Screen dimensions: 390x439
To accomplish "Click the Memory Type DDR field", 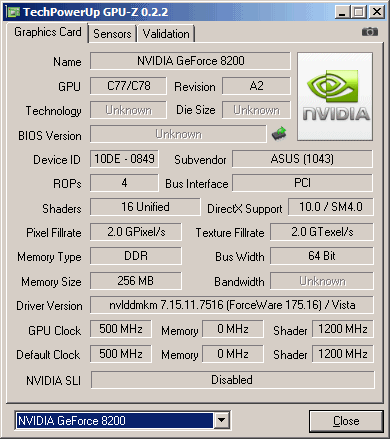I will click(x=136, y=256).
